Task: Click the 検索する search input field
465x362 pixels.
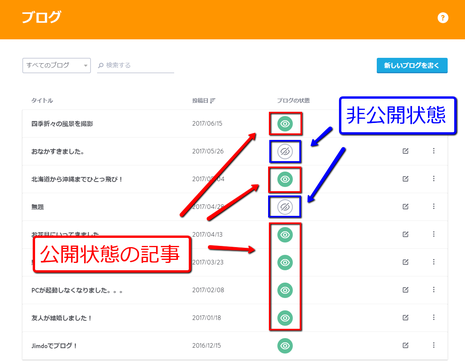Action: point(136,66)
